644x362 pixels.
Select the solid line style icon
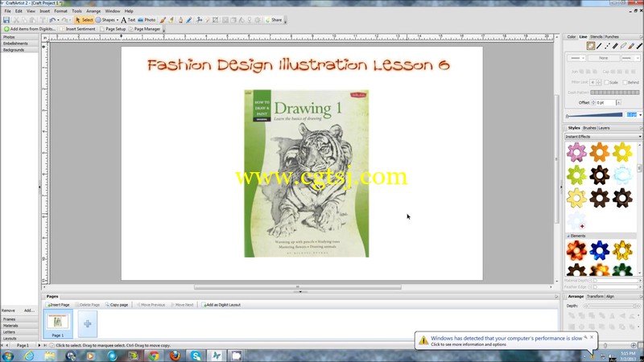(599, 46)
